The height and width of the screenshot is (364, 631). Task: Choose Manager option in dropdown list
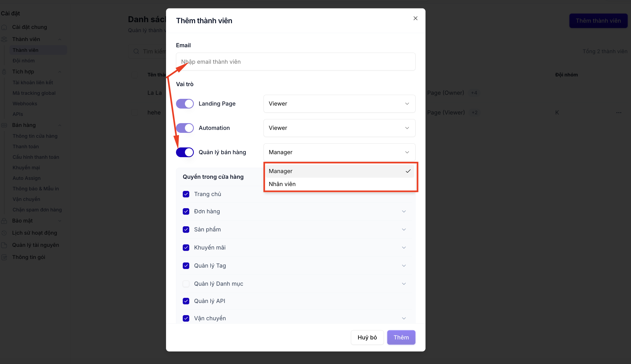[340, 171]
